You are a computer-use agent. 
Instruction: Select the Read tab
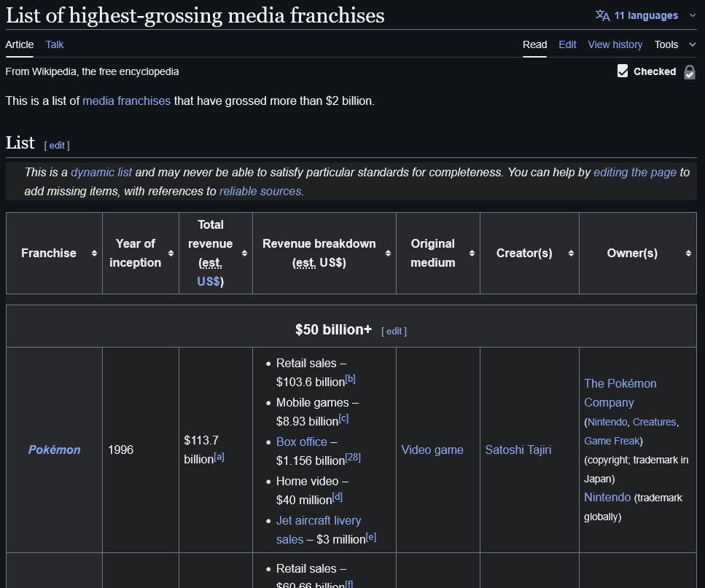534,44
